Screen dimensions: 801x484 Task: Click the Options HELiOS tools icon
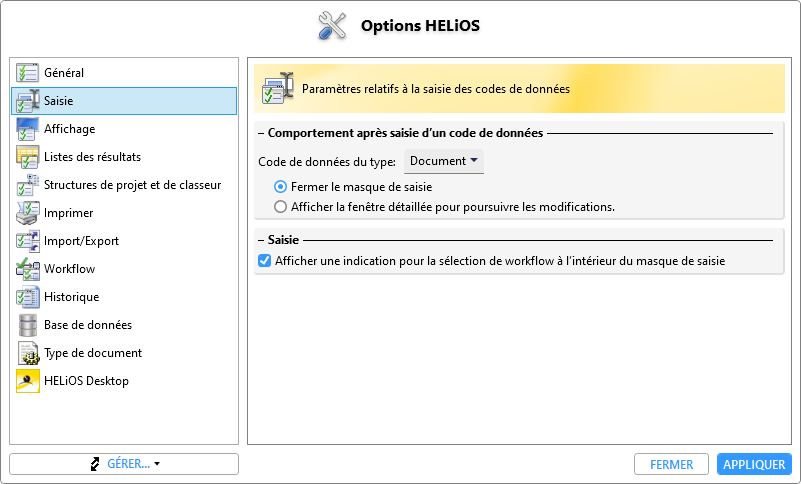[x=331, y=25]
